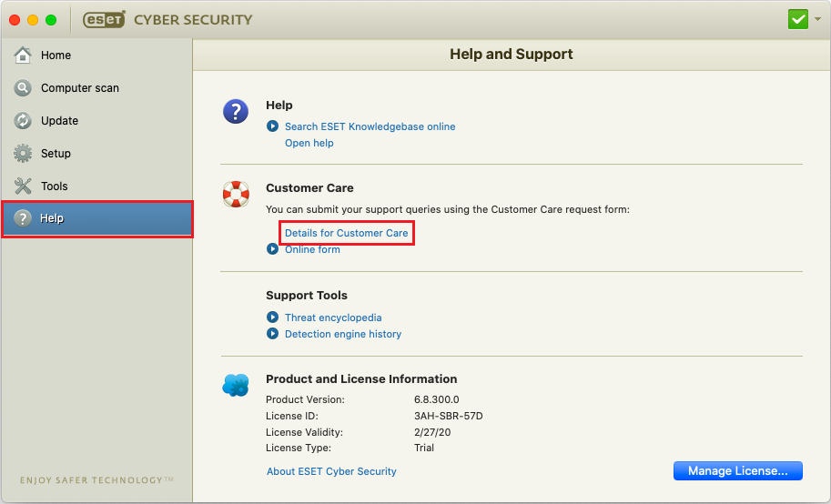831x504 pixels.
Task: Switch to the Update section
Action: [x=96, y=120]
